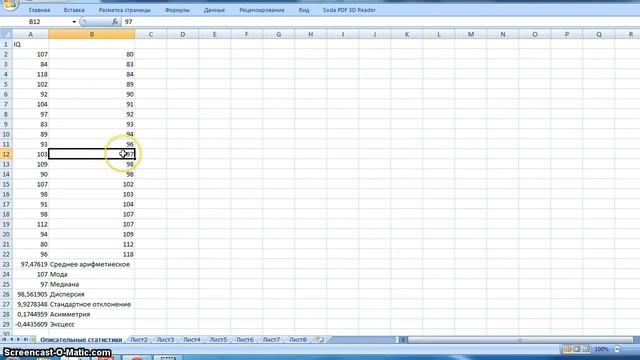Open the Формулы ribbon tab
The image size is (640, 360).
click(177, 10)
